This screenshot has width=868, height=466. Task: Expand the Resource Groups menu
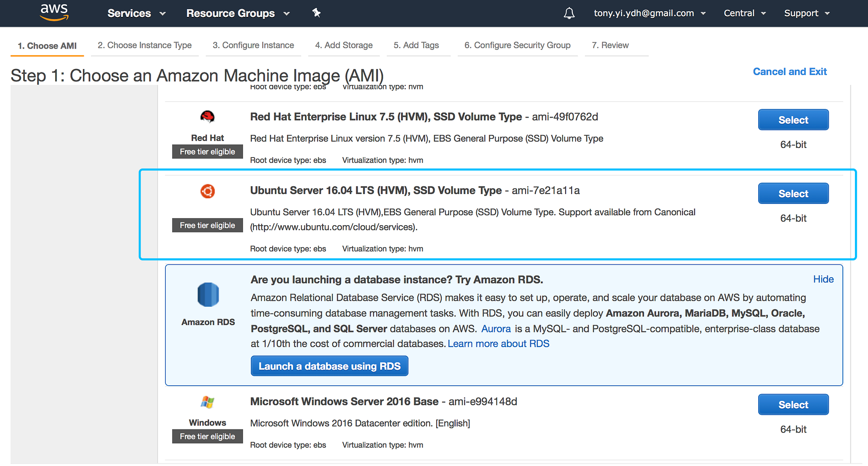click(238, 13)
